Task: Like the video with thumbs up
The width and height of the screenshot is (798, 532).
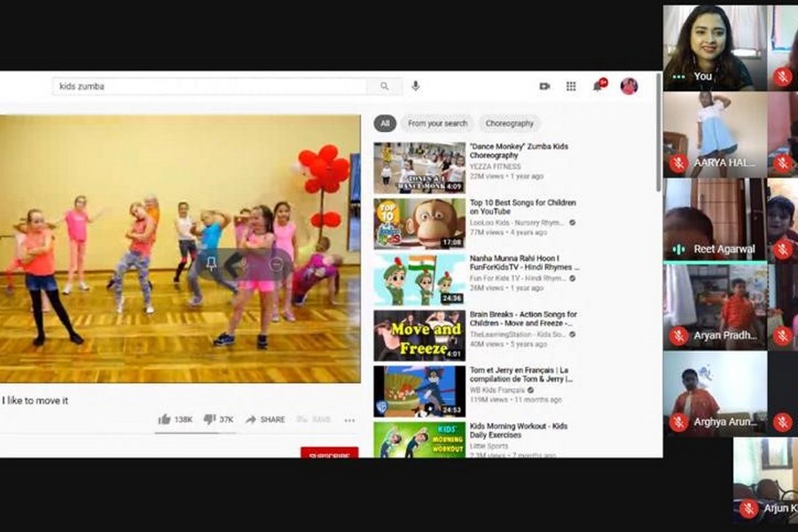Action: [165, 419]
